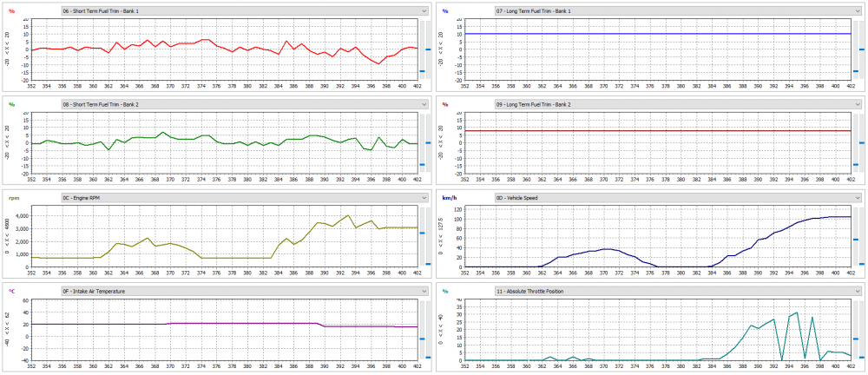Viewport: 868px width, 375px height.
Task: Click the red % unit label of Short Term Fuel Trim Bank 1
Action: coord(11,11)
